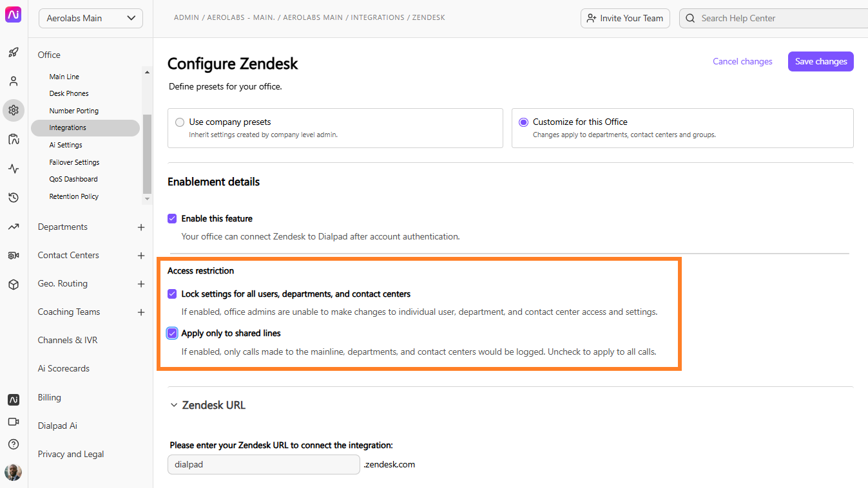Open Number Porting page
This screenshot has height=488, width=868.
[x=74, y=111]
